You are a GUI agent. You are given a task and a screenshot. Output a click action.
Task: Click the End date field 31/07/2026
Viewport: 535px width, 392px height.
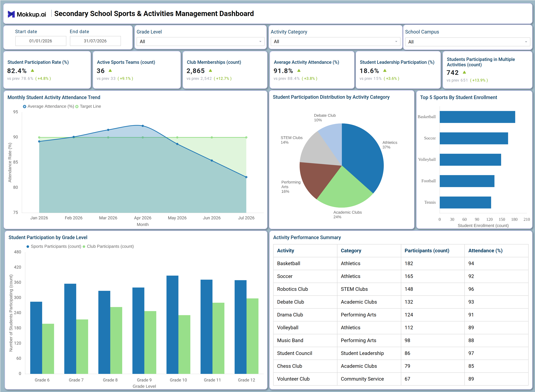(95, 41)
